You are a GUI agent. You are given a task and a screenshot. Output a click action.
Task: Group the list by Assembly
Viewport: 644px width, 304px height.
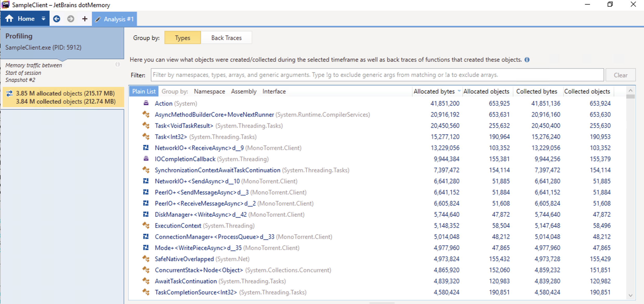(244, 92)
